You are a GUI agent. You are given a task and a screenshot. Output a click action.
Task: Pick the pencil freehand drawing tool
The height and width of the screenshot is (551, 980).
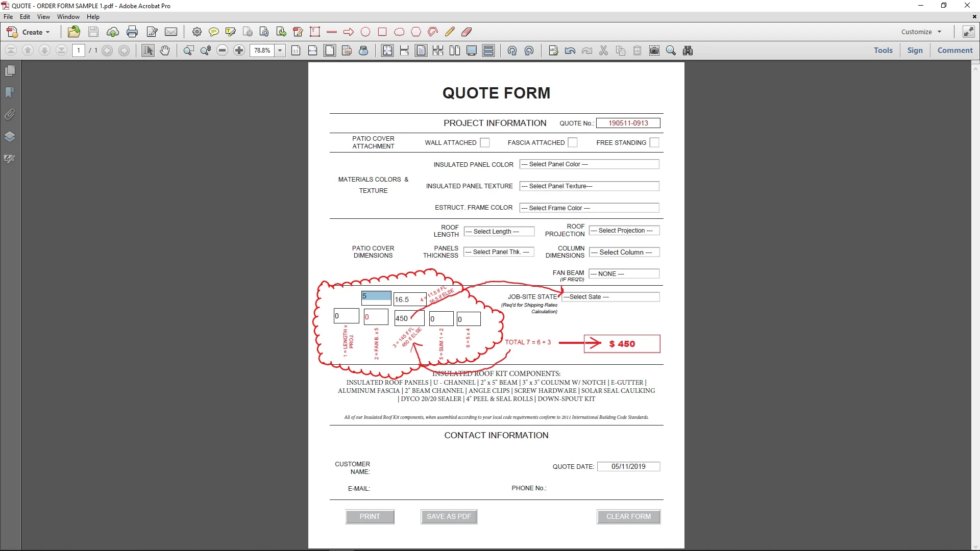coord(449,32)
